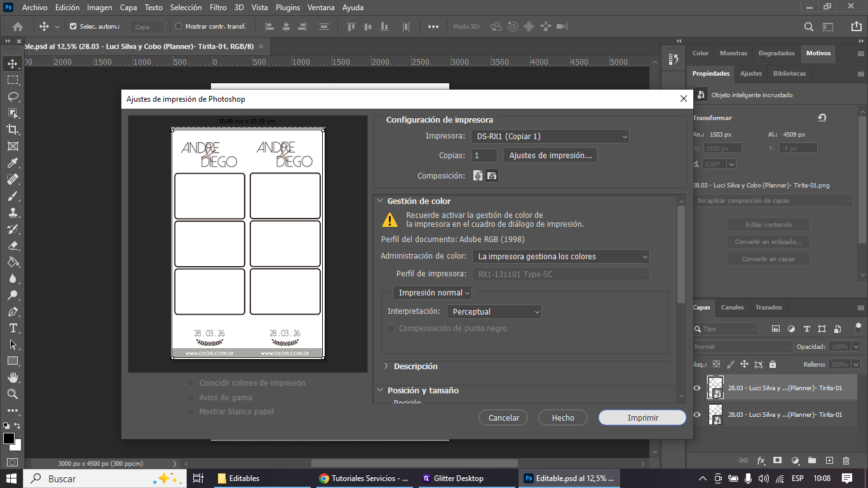868x488 pixels.
Task: Set landscape orientation in the print dialog
Action: tap(492, 176)
